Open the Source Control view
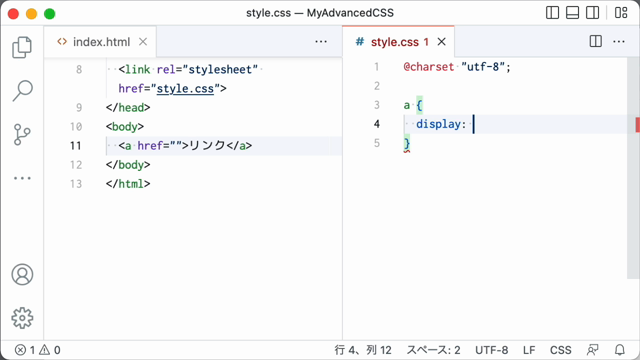The height and width of the screenshot is (360, 640). 22,135
